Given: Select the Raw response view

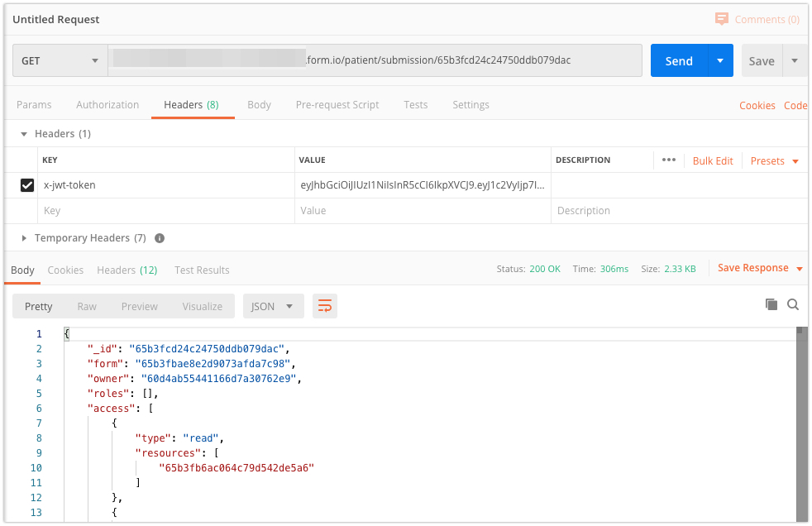Looking at the screenshot, I should point(87,306).
